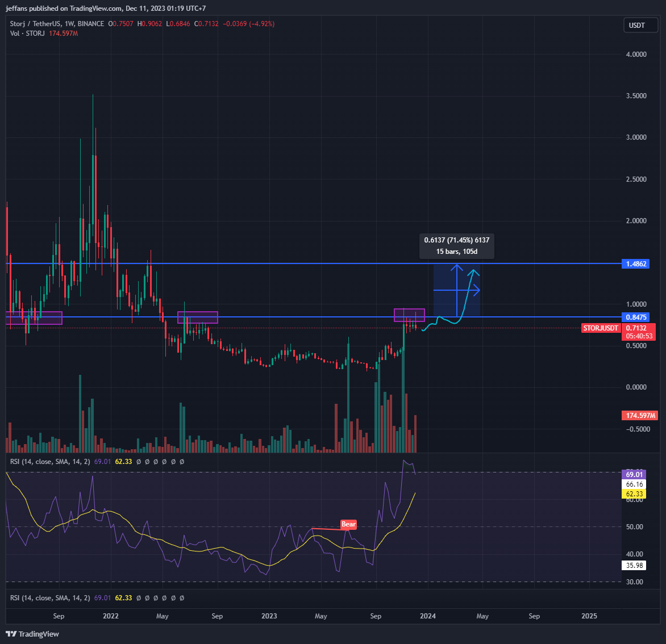Image resolution: width=666 pixels, height=644 pixels.
Task: Click the May label just after 2024
Action: pyautogui.click(x=482, y=616)
